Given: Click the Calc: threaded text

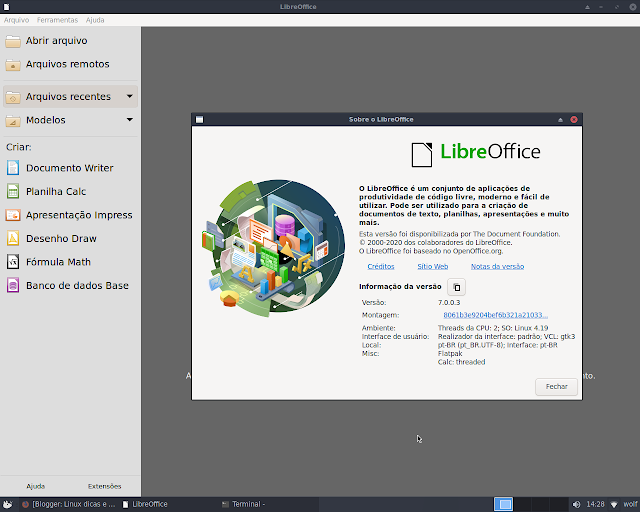Looking at the screenshot, I should pos(462,362).
